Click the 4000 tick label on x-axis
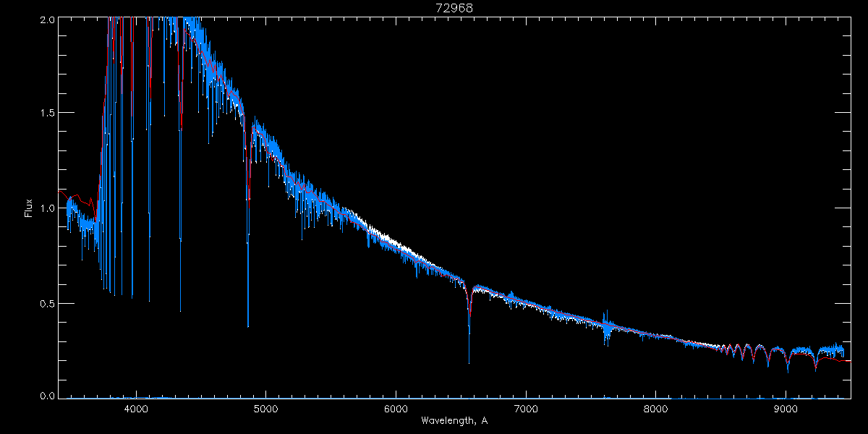868x434 pixels. point(135,408)
